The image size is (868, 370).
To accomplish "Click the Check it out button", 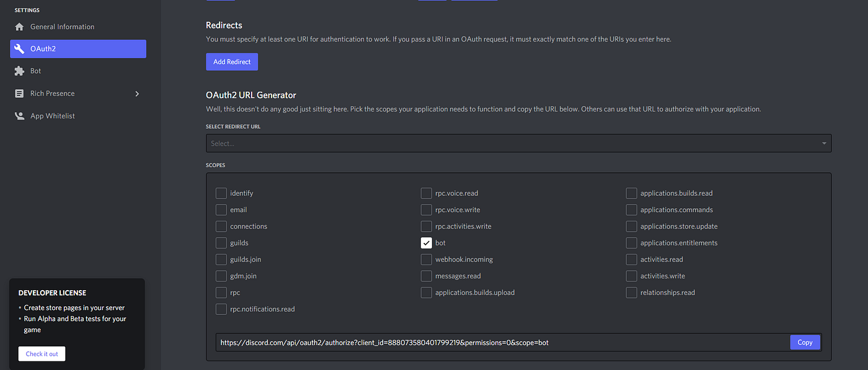I will (x=42, y=354).
